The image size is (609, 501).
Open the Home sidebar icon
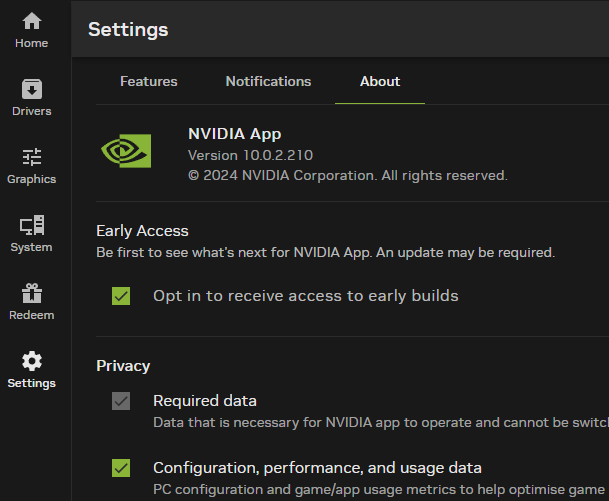click(31, 21)
